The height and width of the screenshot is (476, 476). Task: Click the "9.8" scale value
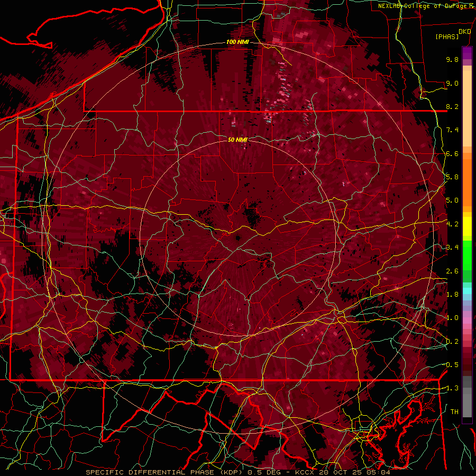coord(452,59)
